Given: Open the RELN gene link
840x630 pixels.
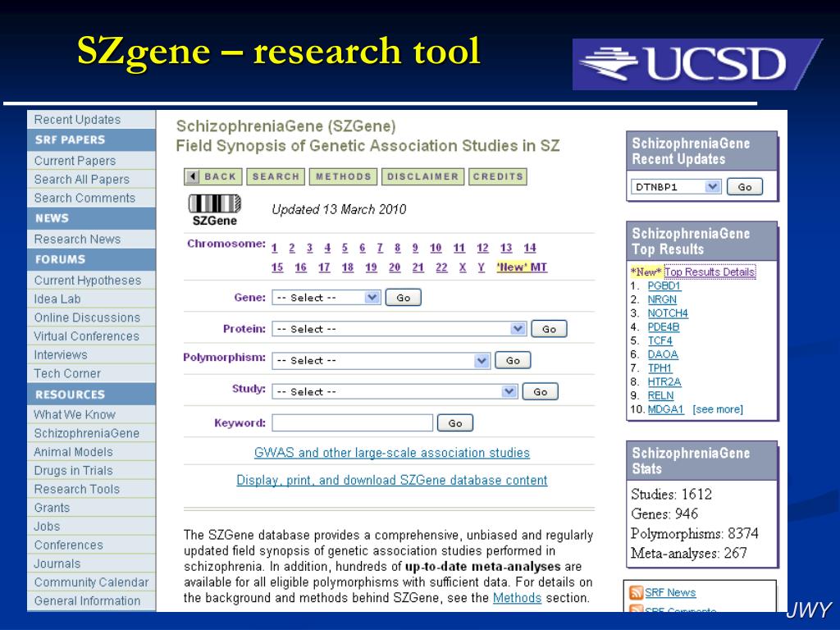Looking at the screenshot, I should 660,395.
